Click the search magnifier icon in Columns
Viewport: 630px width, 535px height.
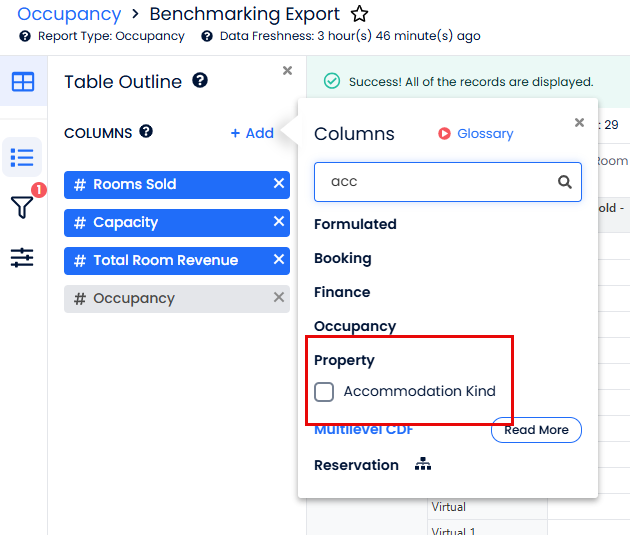click(565, 182)
